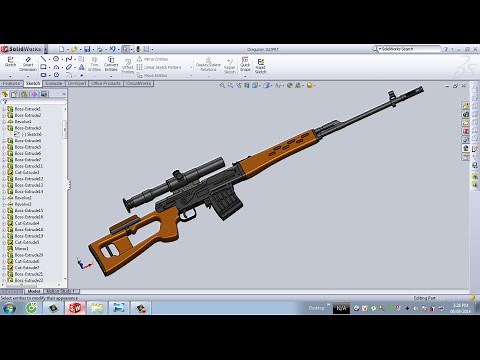Click the New document icon

click(61, 49)
